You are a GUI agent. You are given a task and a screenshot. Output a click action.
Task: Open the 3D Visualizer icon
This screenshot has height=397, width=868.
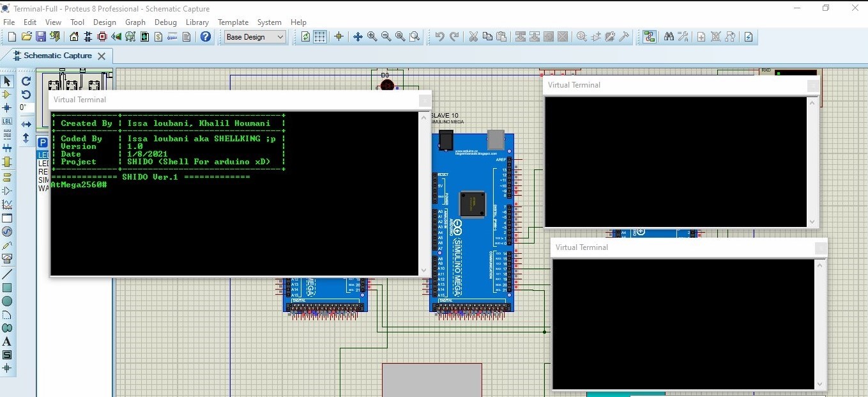click(x=116, y=37)
